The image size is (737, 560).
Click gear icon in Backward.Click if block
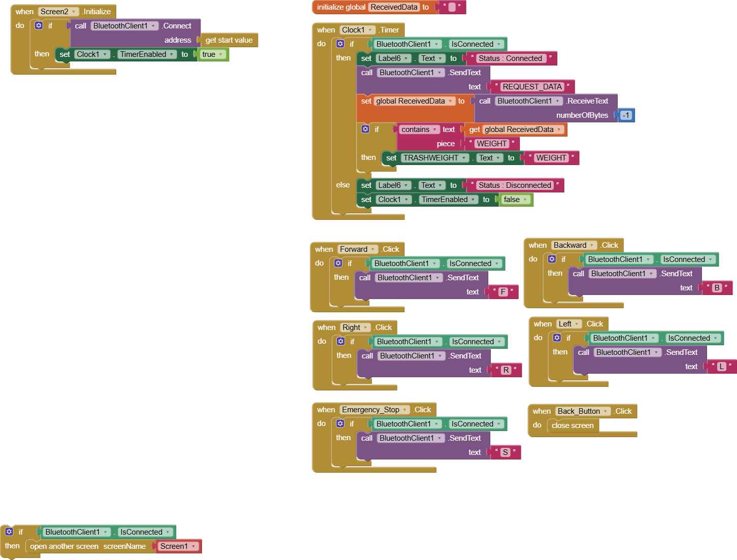click(552, 259)
